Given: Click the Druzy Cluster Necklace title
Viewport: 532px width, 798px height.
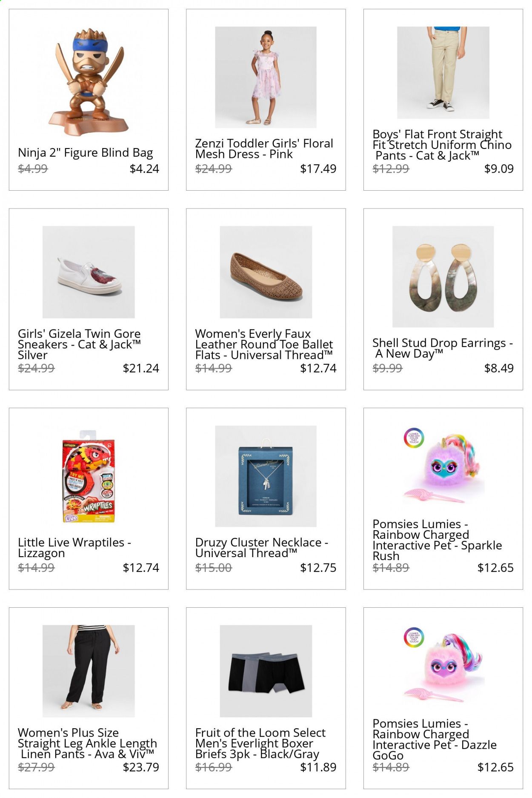Looking at the screenshot, I should (262, 547).
